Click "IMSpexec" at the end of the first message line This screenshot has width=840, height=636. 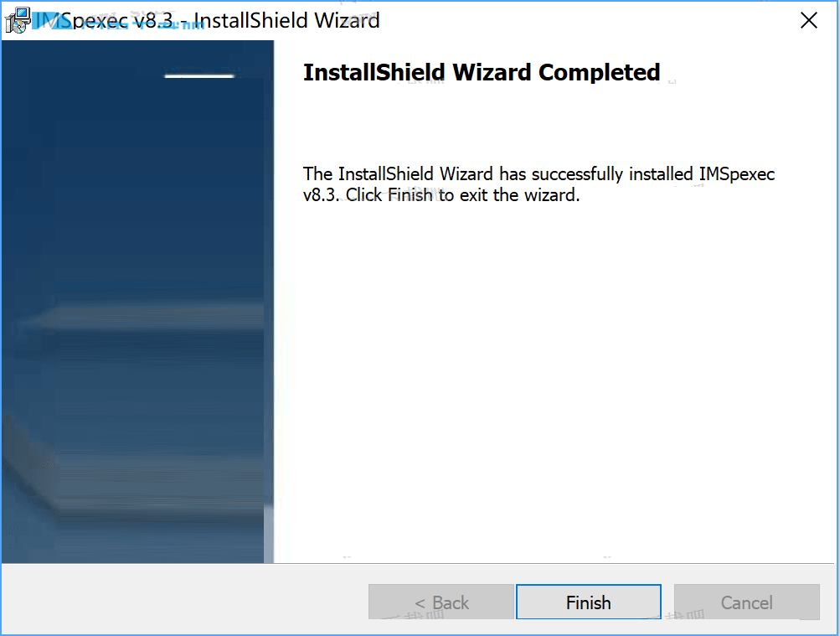[737, 174]
